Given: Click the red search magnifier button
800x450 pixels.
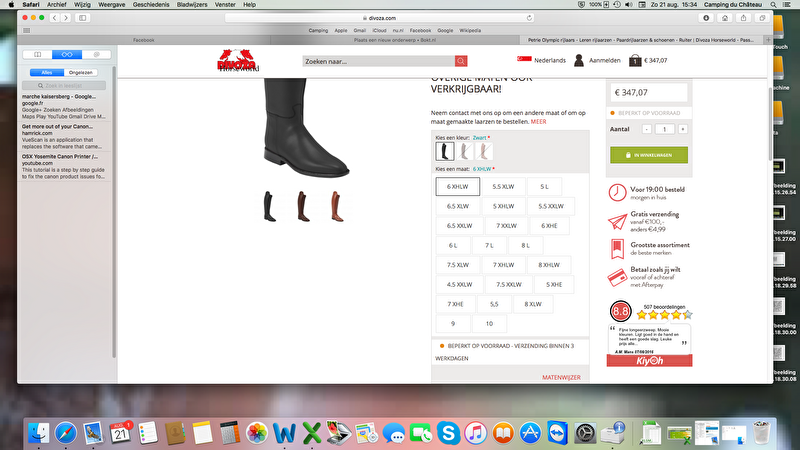Looking at the screenshot, I should click(461, 61).
